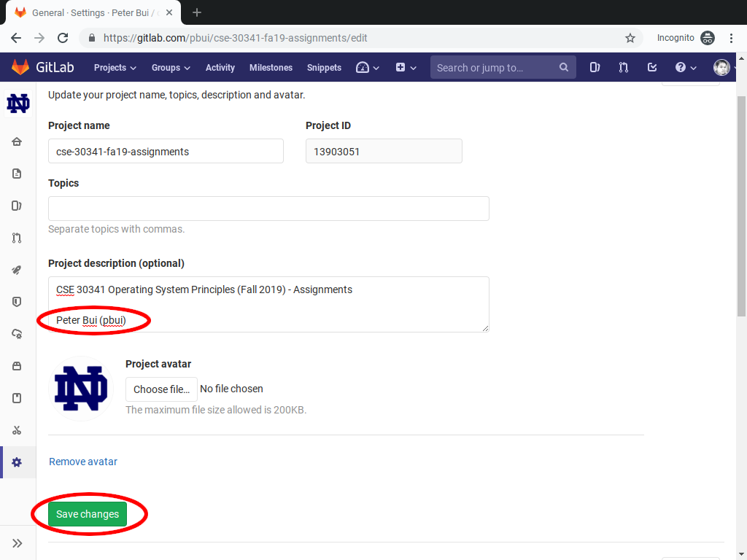The image size is (747, 560).
Task: Close the General Settings tab
Action: click(x=169, y=13)
